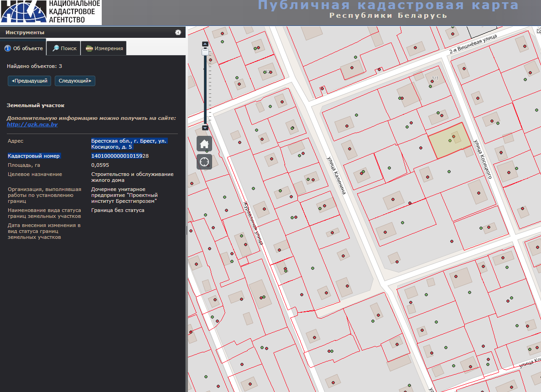Click the zoom in arrow on slider
541x392 pixels.
click(205, 44)
